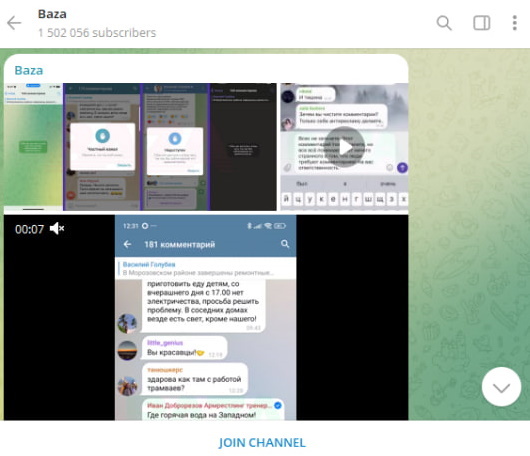This screenshot has width=530, height=456.
Task: Toggle the right sidebar panel icon
Action: click(481, 23)
